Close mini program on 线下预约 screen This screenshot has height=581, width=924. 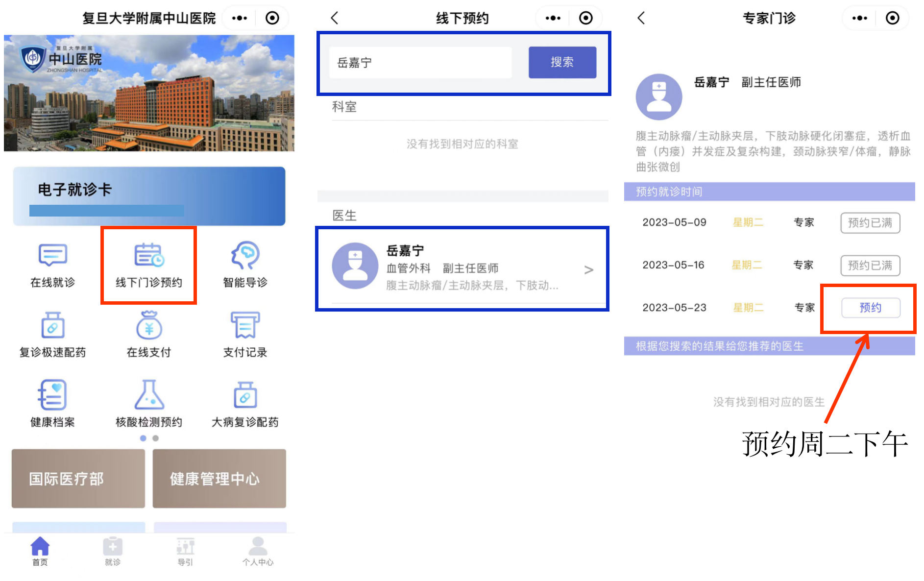tap(586, 18)
